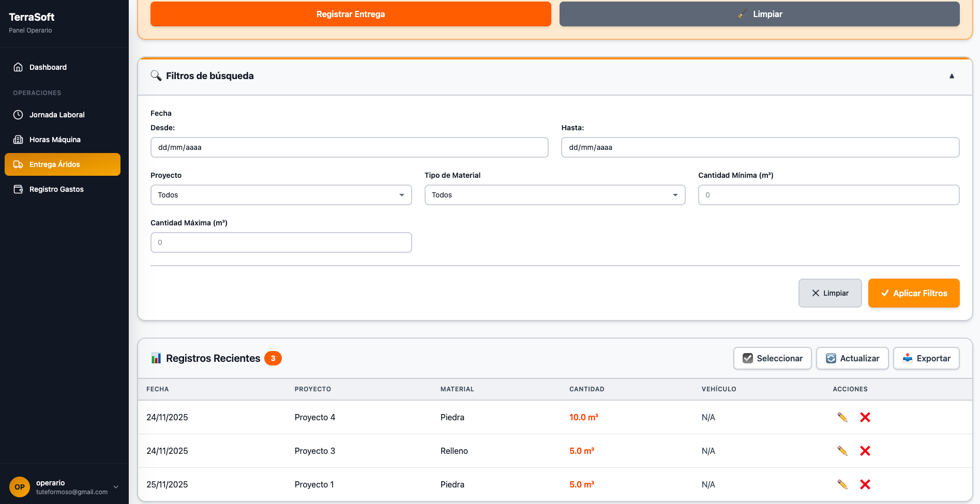This screenshot has width=980, height=504.
Task: Open the Tipo de Material dropdown
Action: point(554,195)
